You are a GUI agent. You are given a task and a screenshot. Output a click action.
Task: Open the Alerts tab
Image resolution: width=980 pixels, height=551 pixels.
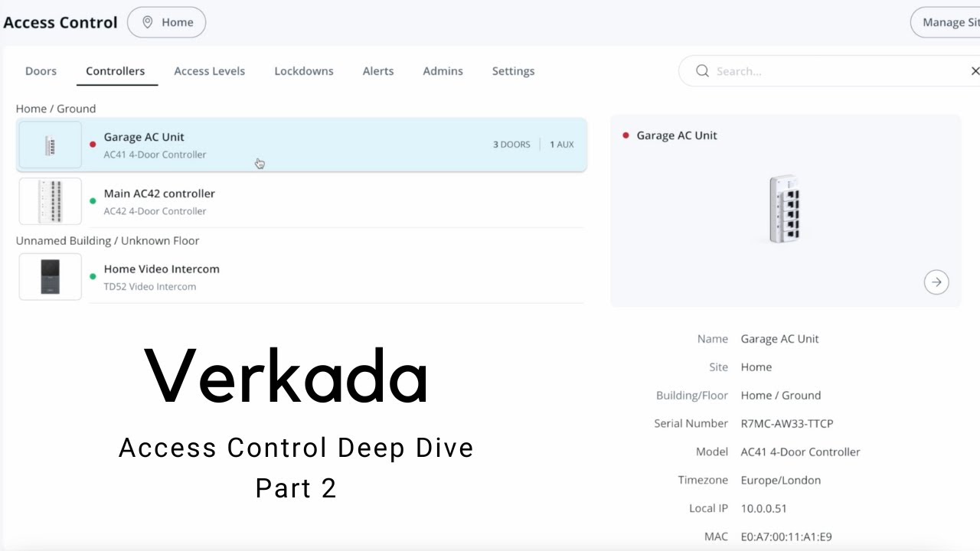coord(378,71)
